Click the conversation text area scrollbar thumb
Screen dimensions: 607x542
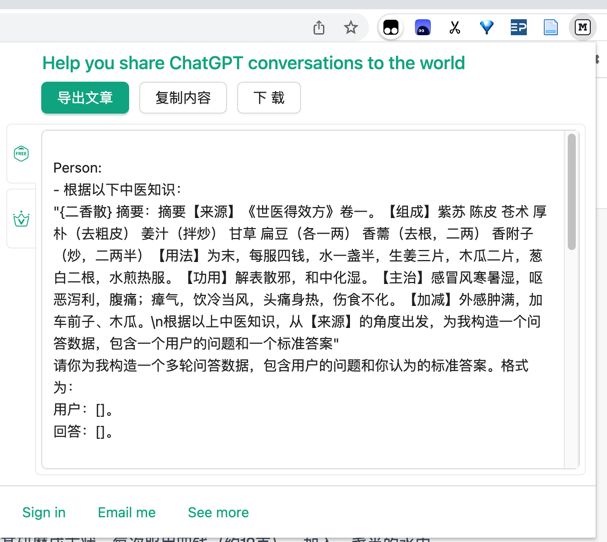[x=571, y=192]
